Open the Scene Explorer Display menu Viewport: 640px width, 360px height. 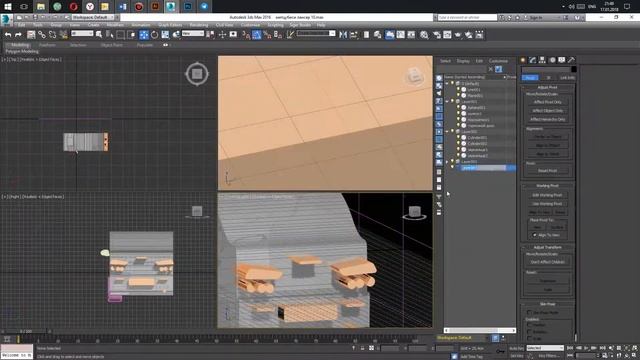[463, 61]
